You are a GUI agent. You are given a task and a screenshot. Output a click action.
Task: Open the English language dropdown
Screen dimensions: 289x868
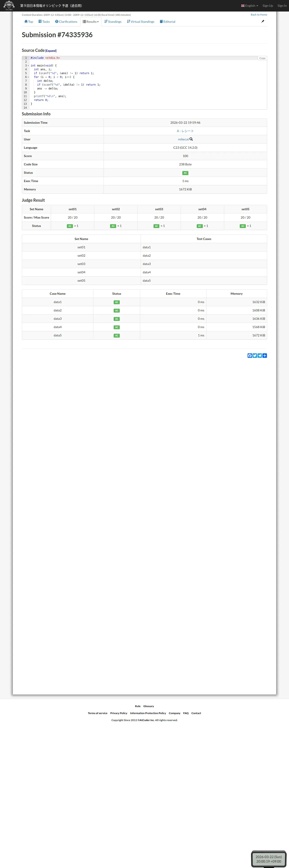(250, 6)
